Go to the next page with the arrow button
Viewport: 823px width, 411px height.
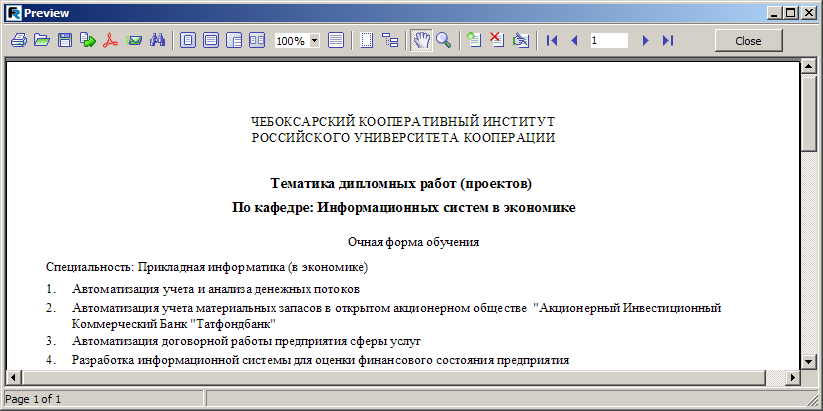pyautogui.click(x=646, y=40)
